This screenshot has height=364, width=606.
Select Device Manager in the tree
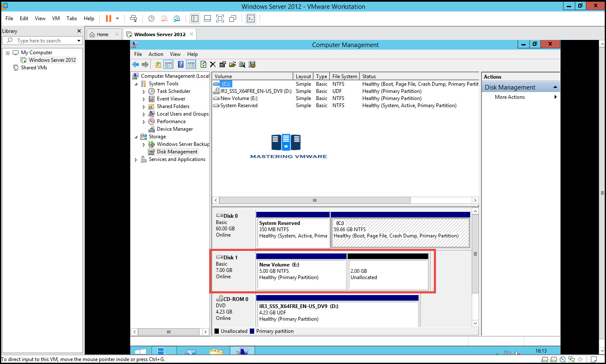(x=175, y=129)
